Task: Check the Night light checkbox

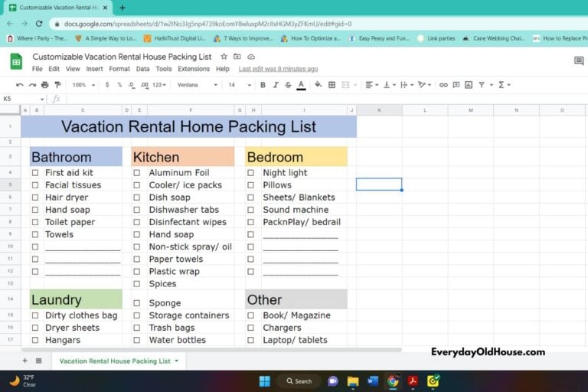Action: [250, 173]
